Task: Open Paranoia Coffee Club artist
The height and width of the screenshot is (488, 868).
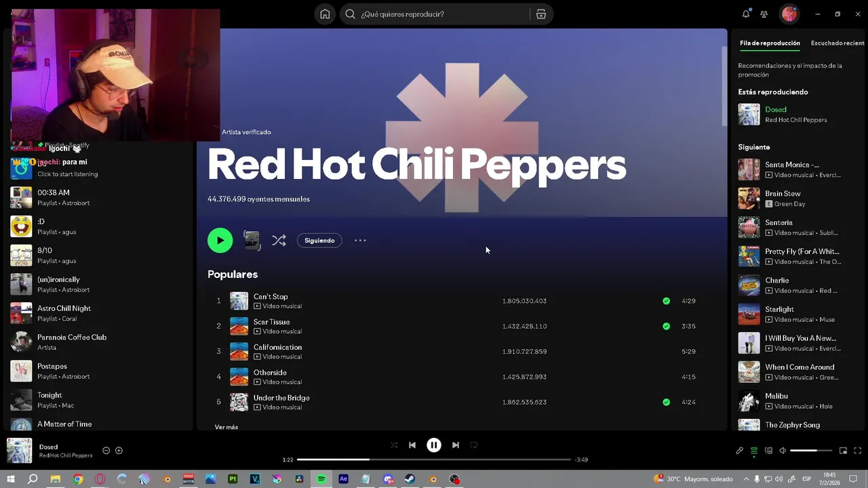Action: (98, 342)
